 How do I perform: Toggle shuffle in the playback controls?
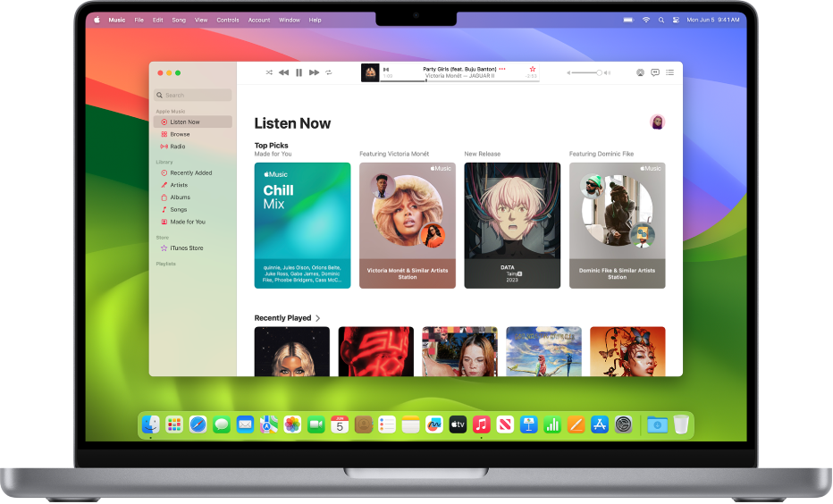click(269, 72)
